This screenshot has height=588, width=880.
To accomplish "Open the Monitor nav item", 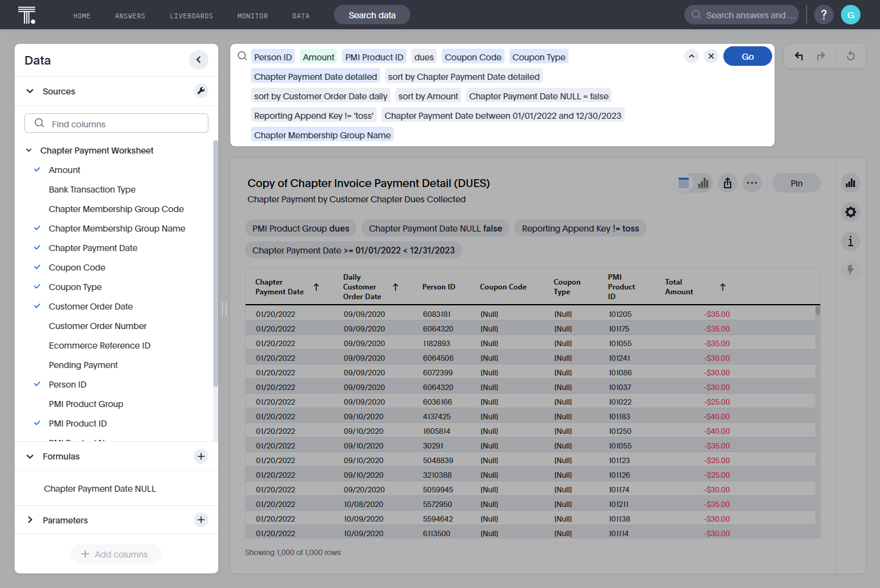I will (252, 16).
